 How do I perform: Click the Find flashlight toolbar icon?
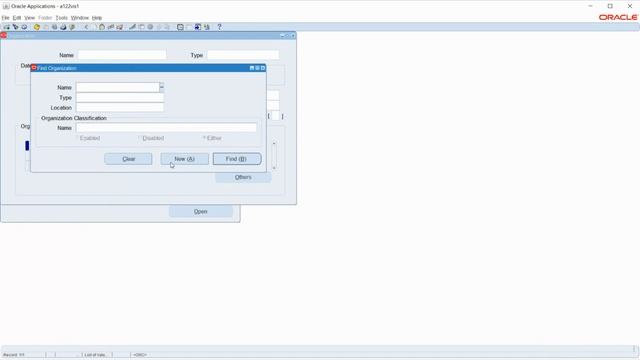click(16, 27)
